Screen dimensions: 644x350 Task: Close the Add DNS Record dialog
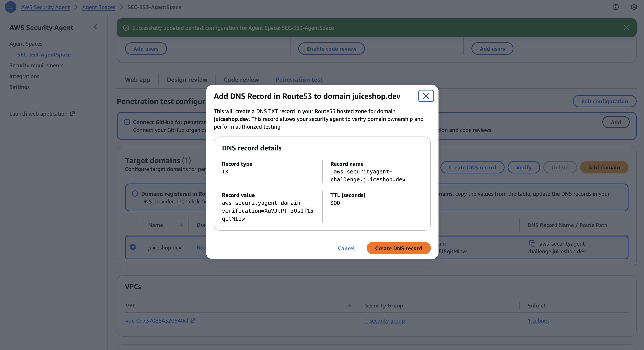click(426, 96)
